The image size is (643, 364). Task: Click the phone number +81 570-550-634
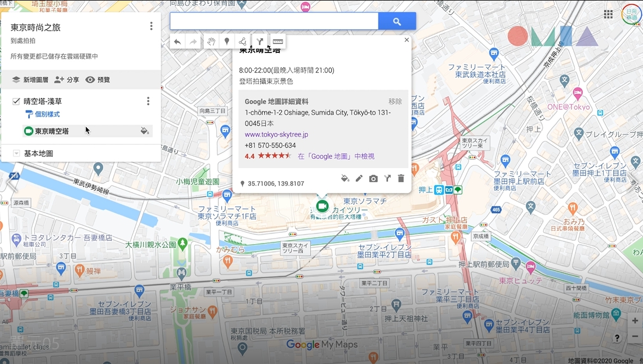click(x=270, y=146)
